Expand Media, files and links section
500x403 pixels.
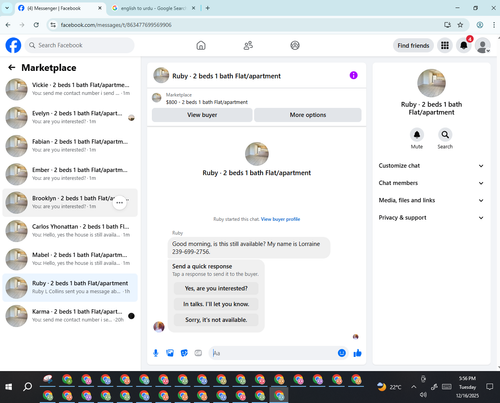click(431, 200)
